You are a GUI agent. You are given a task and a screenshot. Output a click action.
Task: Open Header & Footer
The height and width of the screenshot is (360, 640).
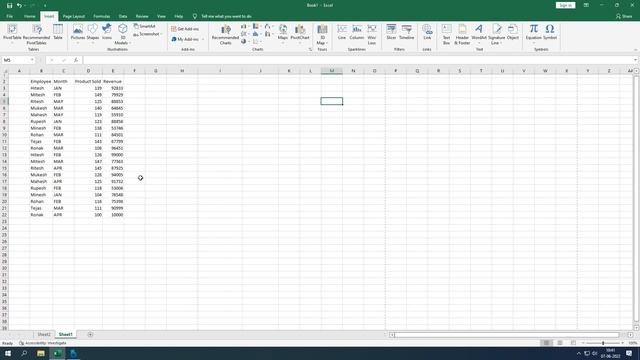click(x=462, y=34)
